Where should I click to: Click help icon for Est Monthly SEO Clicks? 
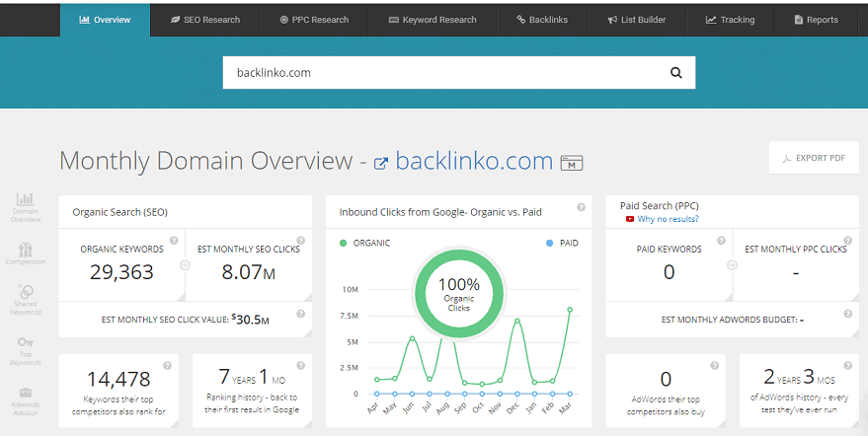coord(300,241)
